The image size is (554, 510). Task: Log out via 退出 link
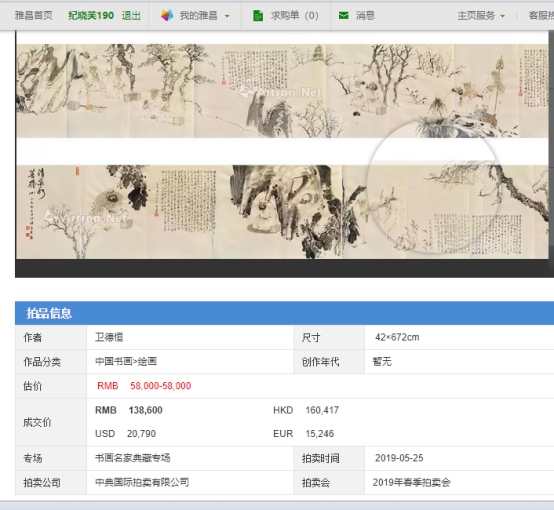pos(131,16)
